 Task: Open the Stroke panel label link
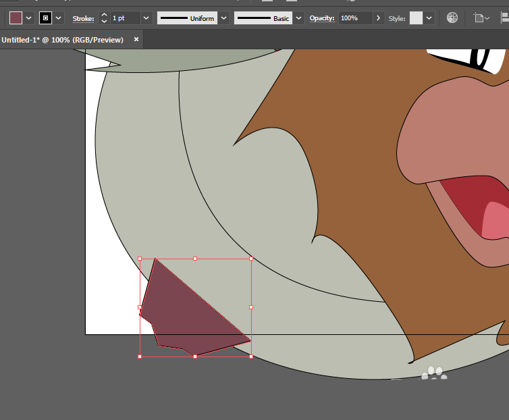click(x=84, y=18)
